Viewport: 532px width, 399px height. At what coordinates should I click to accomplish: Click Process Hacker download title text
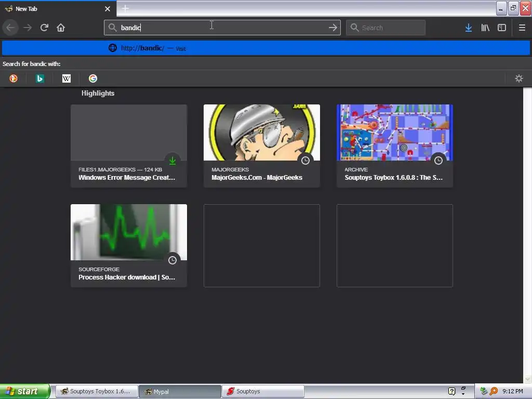(127, 277)
